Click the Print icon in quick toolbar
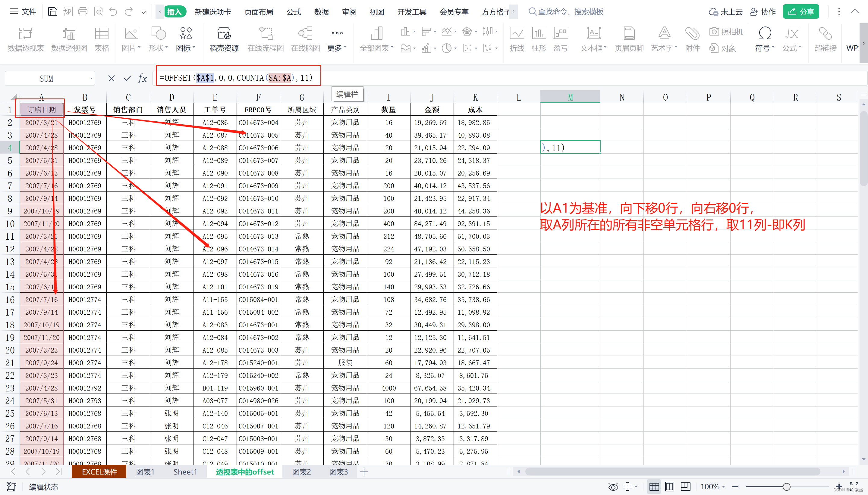 pos(83,12)
